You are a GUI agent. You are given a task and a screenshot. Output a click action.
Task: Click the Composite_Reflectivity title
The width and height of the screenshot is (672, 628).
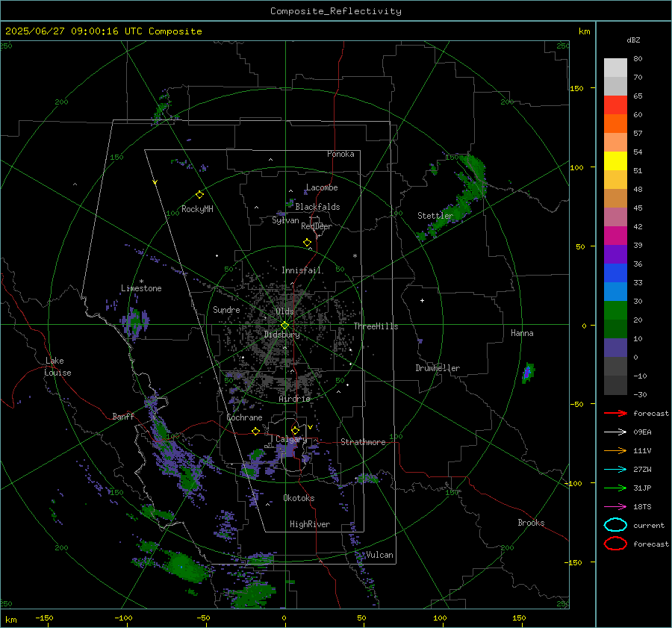(336, 11)
